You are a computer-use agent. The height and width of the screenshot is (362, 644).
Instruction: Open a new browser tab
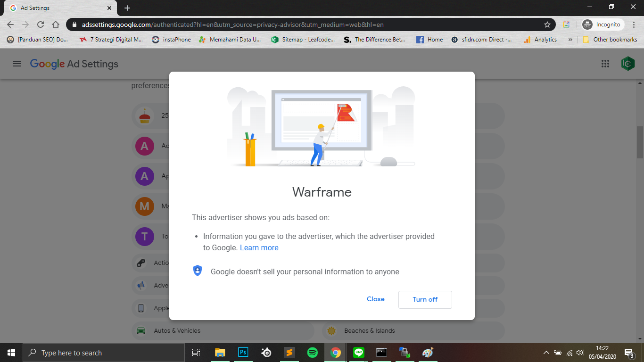tap(127, 8)
